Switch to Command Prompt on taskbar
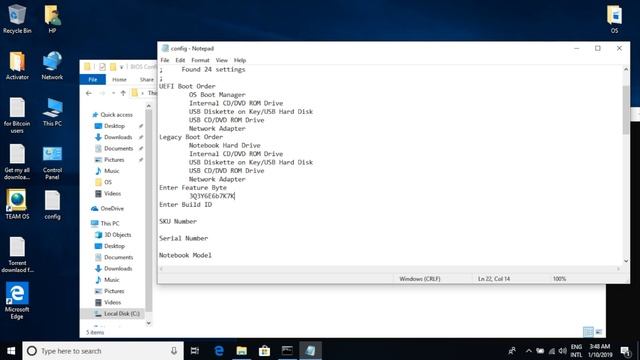This screenshot has height=360, width=640. pyautogui.click(x=287, y=351)
